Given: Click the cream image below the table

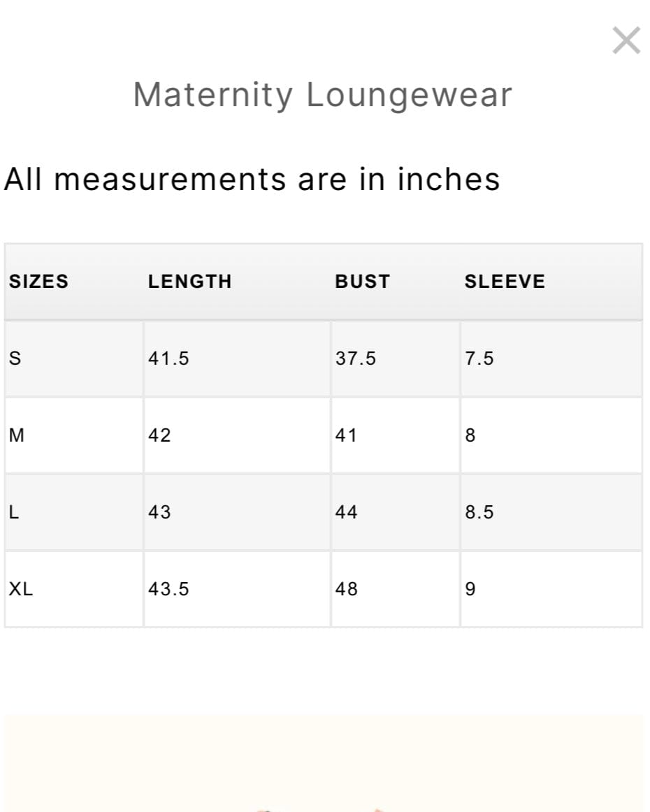Looking at the screenshot, I should pyautogui.click(x=323, y=763).
